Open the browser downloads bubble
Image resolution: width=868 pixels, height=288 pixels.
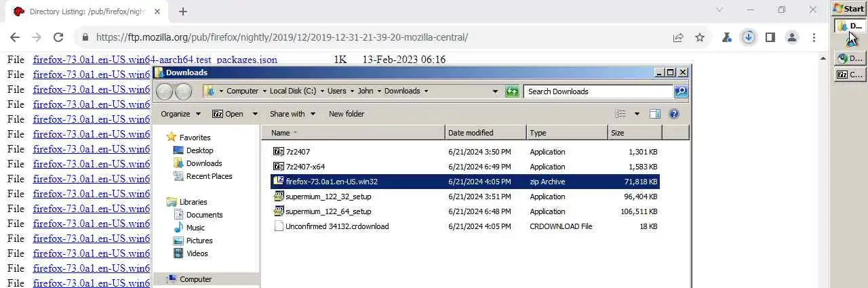[x=749, y=38]
